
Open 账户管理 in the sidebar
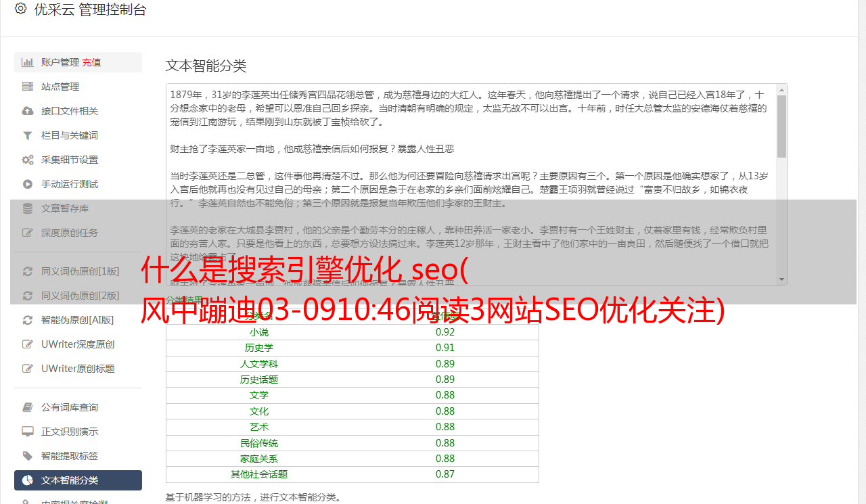tap(78, 62)
